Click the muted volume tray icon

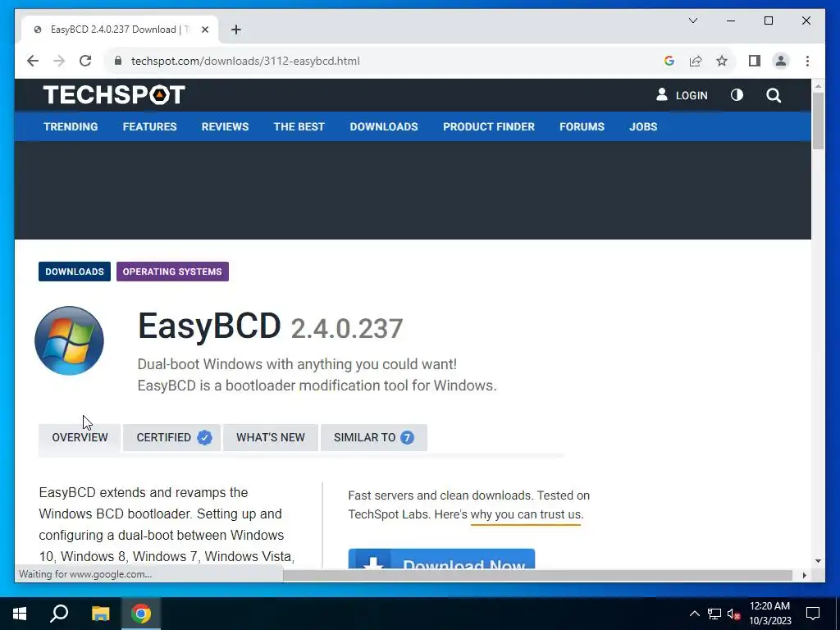(734, 614)
